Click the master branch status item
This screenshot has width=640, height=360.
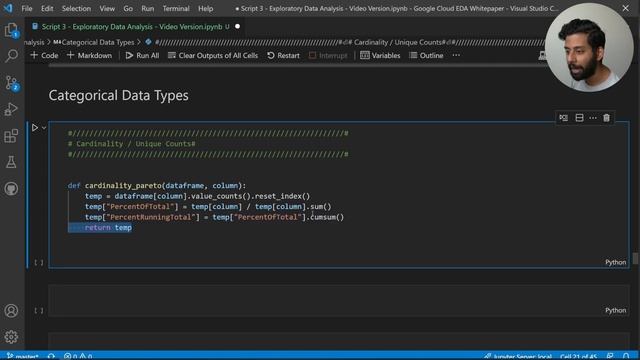pos(23,356)
